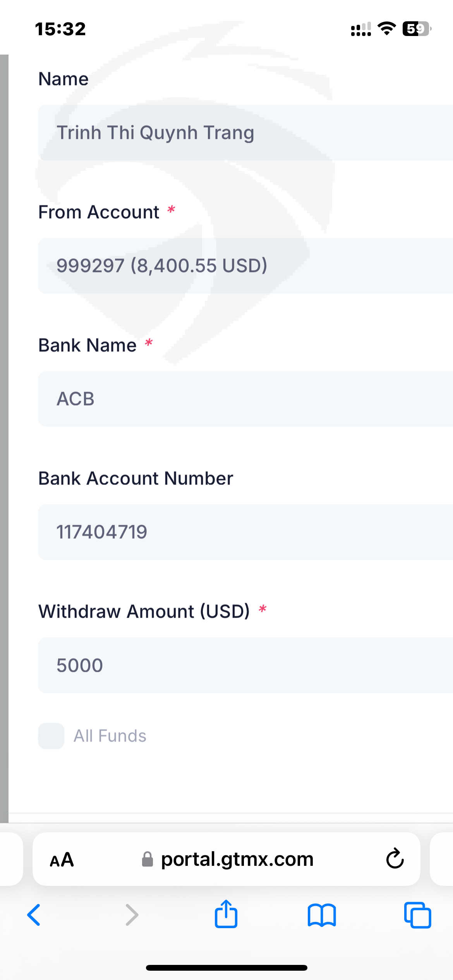Tap the padlock icon in address bar

point(147,860)
